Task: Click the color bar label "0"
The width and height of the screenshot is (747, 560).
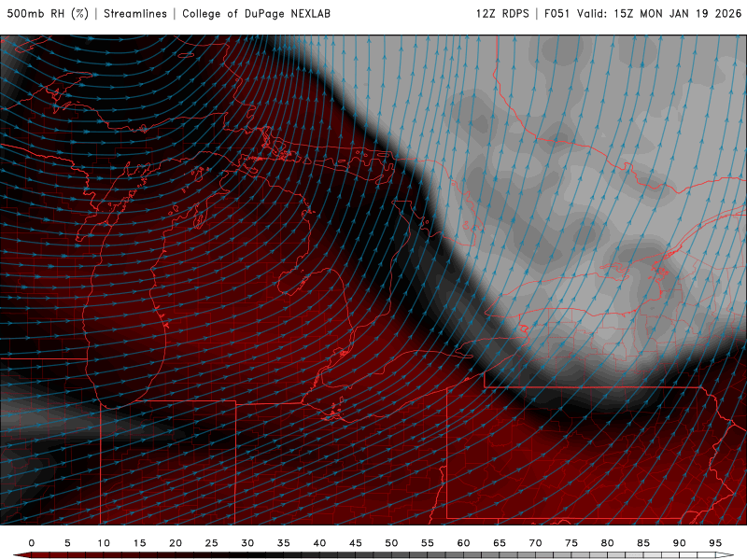Action: (32, 543)
